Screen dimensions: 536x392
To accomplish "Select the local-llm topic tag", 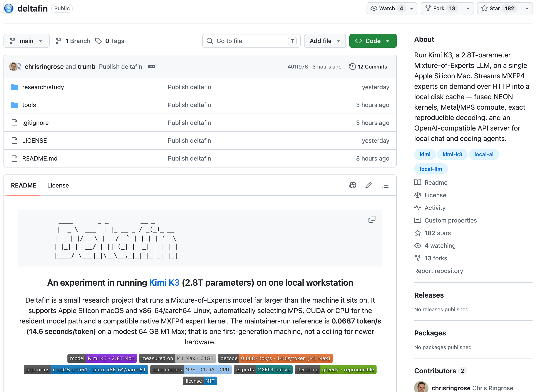I will tap(431, 169).
